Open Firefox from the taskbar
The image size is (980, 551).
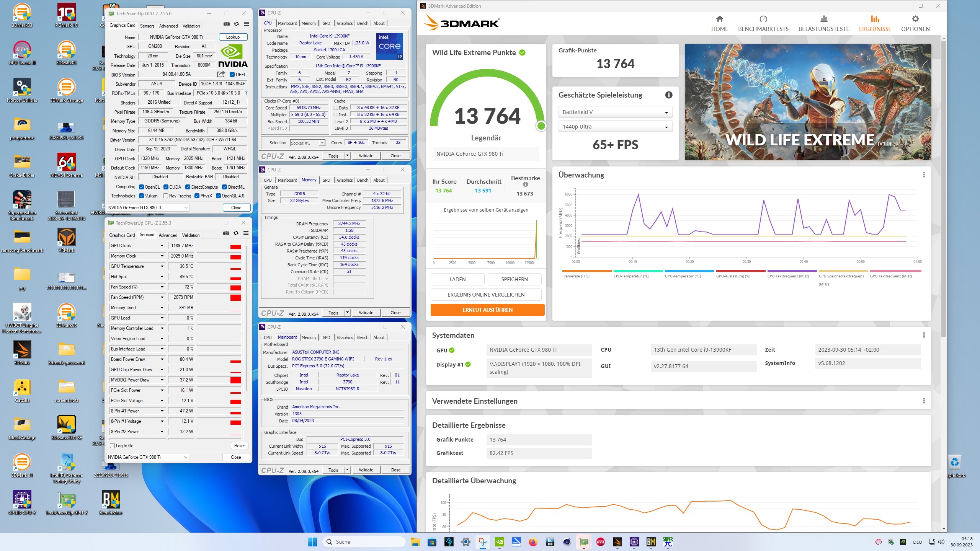point(533,542)
